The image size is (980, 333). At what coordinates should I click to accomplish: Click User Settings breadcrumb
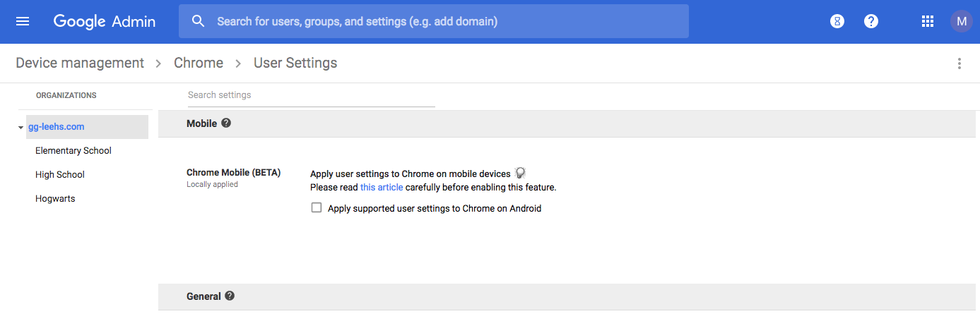[295, 63]
